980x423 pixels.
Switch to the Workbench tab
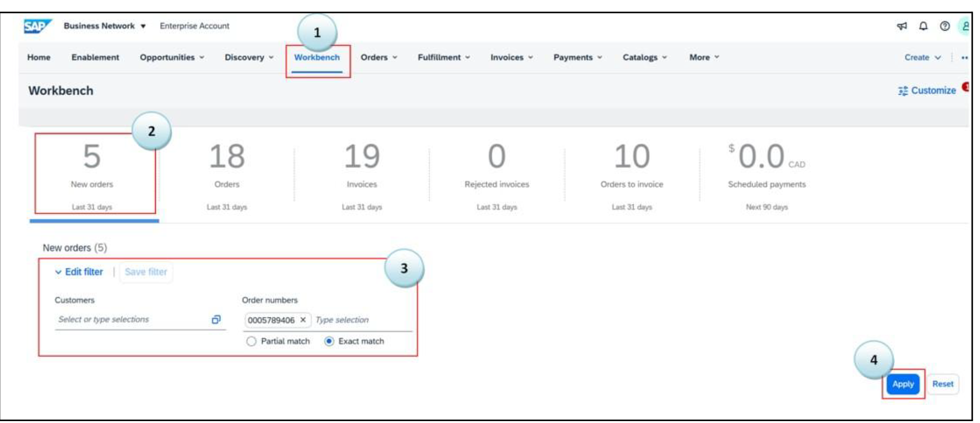coord(317,58)
